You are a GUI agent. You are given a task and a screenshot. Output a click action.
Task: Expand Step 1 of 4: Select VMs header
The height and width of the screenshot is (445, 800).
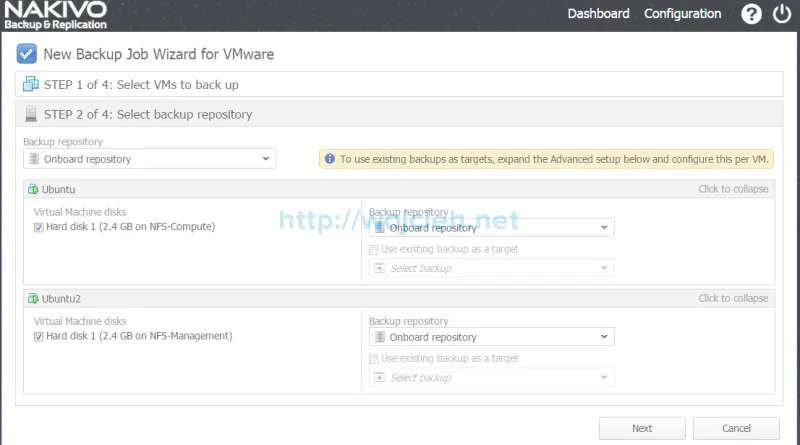click(141, 85)
